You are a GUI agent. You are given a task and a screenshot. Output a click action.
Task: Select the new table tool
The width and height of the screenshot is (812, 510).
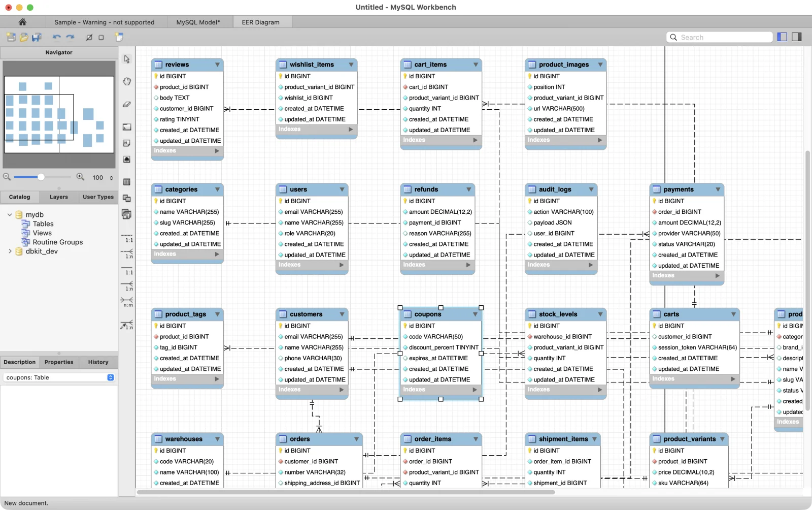coord(127,182)
